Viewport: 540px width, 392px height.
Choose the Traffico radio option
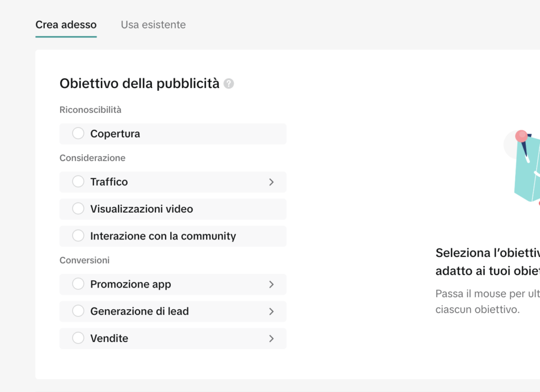click(x=78, y=181)
